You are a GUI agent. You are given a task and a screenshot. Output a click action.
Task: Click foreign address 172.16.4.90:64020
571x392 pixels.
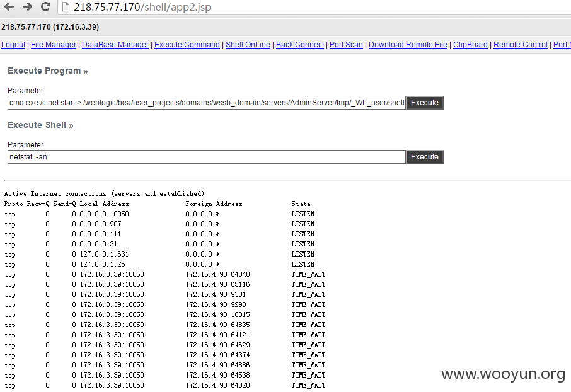point(218,385)
